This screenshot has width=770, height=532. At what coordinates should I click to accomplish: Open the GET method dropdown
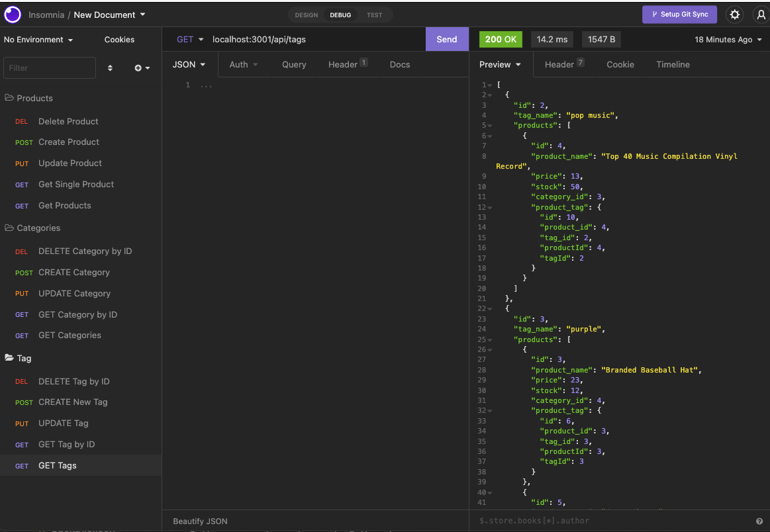(190, 39)
